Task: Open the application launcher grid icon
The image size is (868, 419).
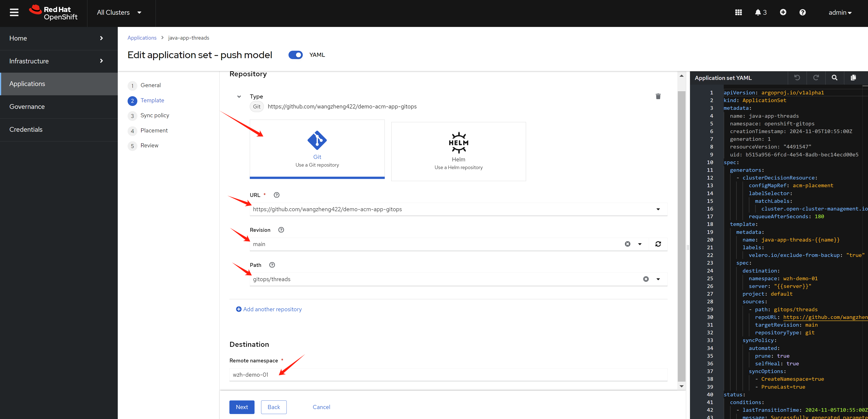Action: [738, 12]
